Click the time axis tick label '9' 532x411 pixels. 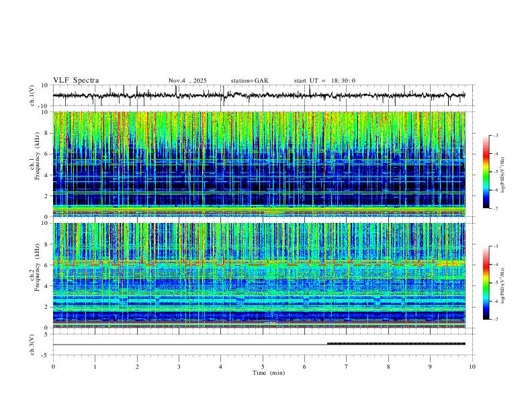pyautogui.click(x=430, y=367)
